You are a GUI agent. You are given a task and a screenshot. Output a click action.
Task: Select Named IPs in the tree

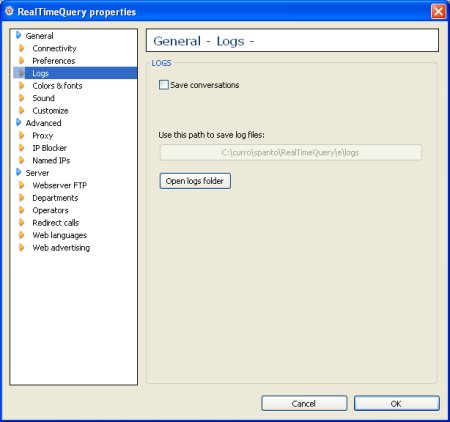[51, 160]
